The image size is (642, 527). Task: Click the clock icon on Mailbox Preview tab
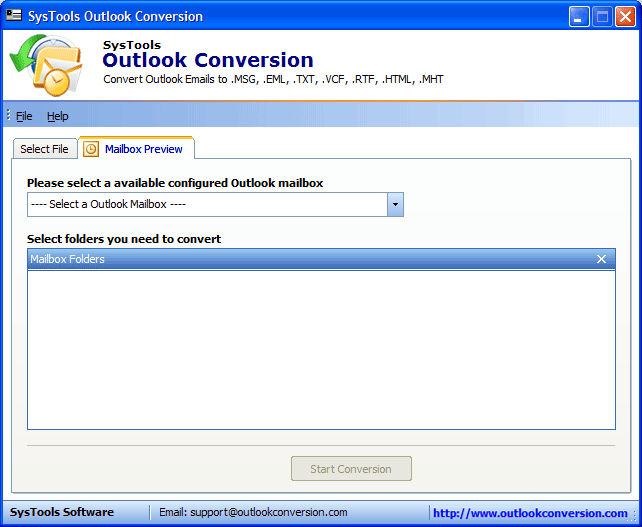pyautogui.click(x=91, y=149)
